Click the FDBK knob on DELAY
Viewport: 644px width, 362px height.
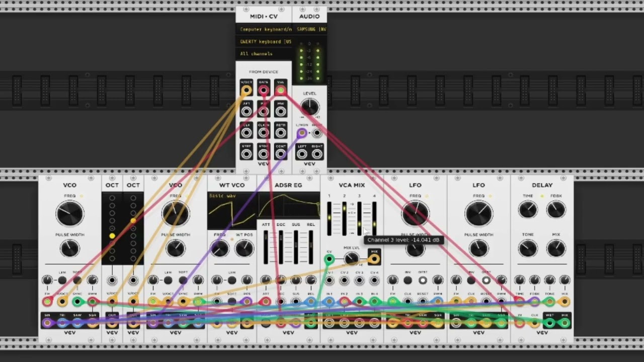pyautogui.click(x=556, y=209)
